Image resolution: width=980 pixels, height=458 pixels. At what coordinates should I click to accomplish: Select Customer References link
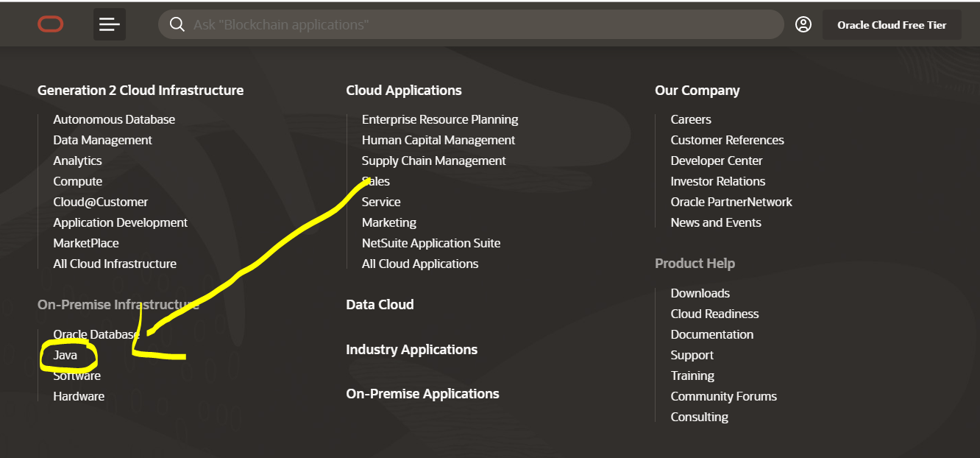click(728, 140)
